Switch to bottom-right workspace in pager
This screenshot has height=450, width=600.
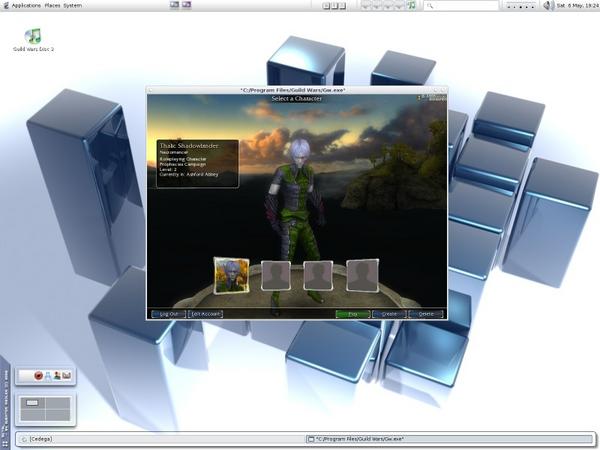click(x=58, y=415)
